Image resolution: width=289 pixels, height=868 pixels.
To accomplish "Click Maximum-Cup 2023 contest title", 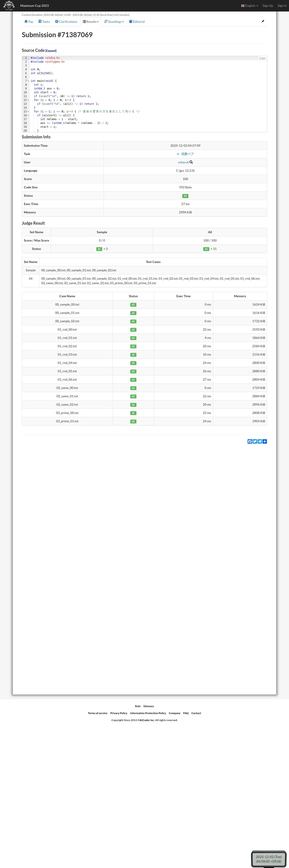I will coord(34,6).
